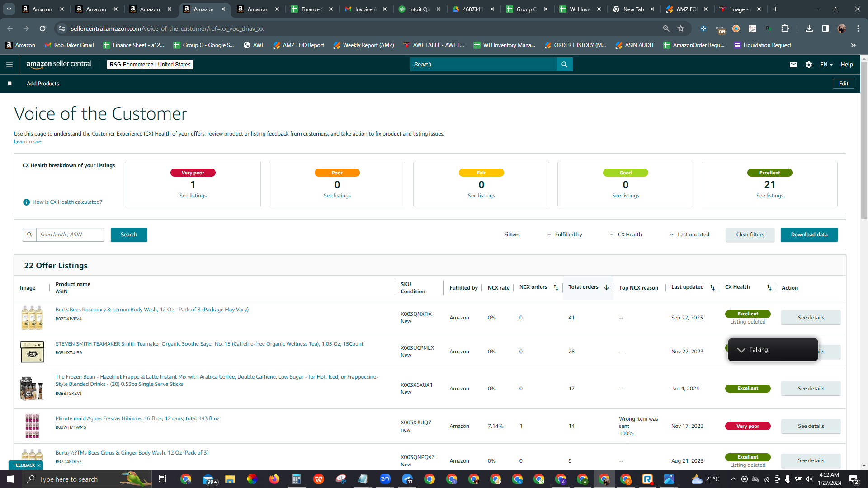Open the ORDER HISTORY bookmark
This screenshot has height=488, width=868.
pyautogui.click(x=575, y=45)
